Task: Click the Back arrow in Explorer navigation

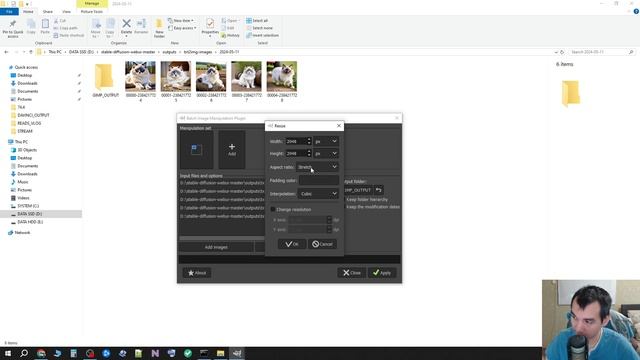Action: click(x=6, y=52)
